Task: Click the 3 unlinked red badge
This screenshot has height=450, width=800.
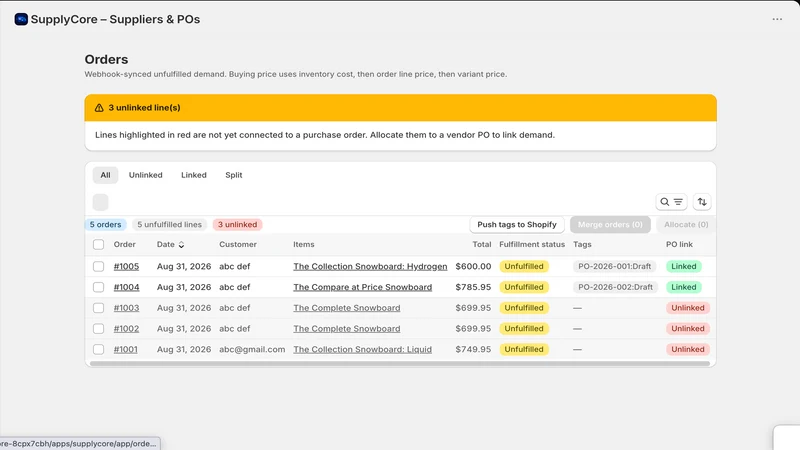Action: click(238, 224)
